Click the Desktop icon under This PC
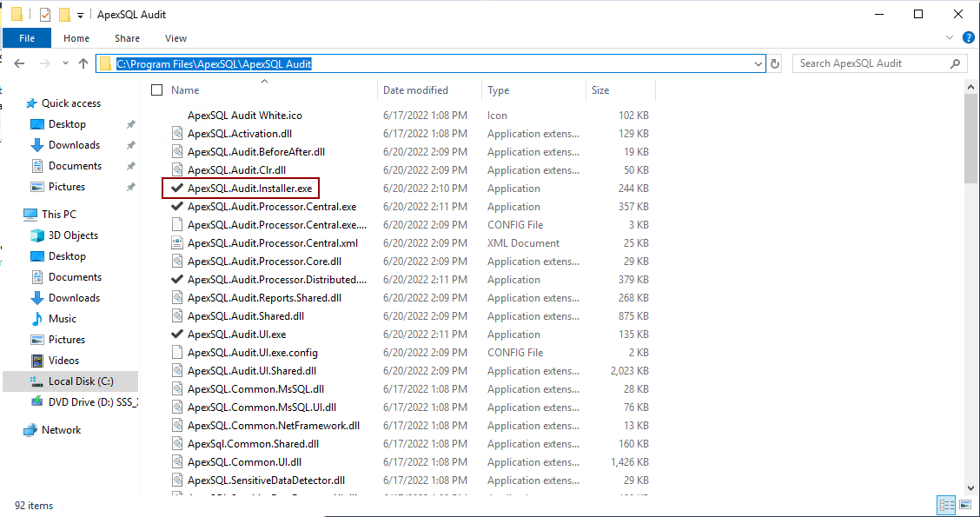Image resolution: width=980 pixels, height=517 pixels. pos(37,256)
